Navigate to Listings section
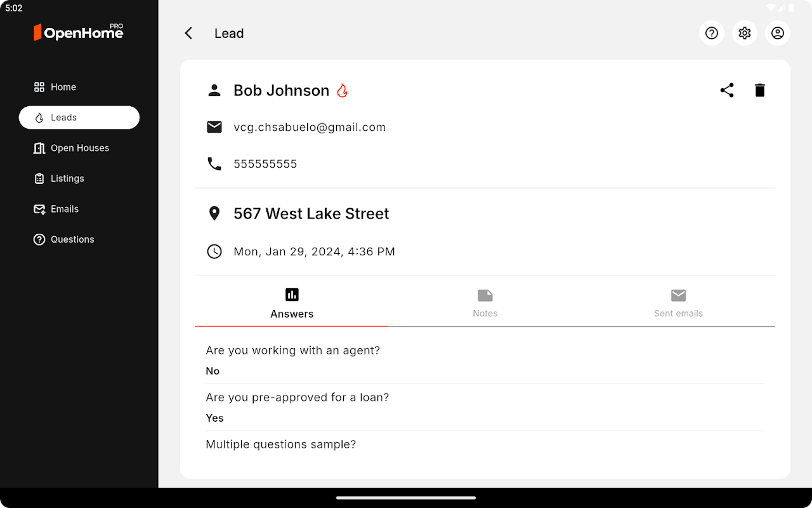 click(67, 178)
